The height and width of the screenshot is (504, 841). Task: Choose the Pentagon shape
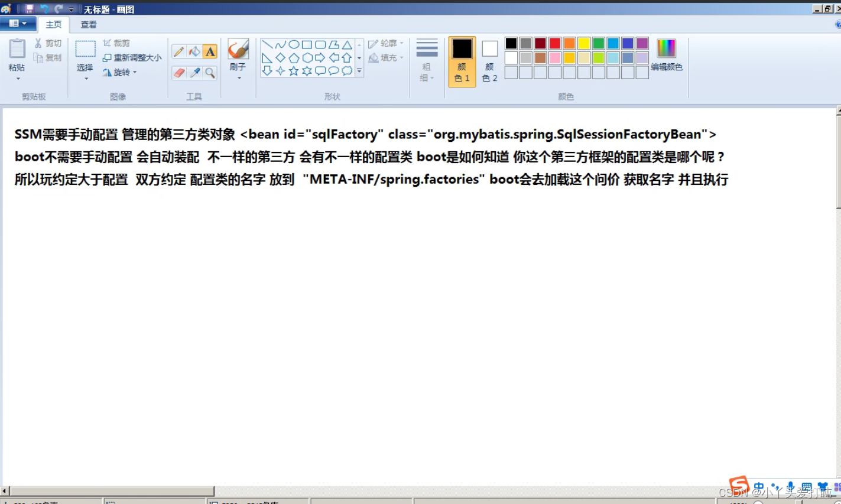click(294, 58)
